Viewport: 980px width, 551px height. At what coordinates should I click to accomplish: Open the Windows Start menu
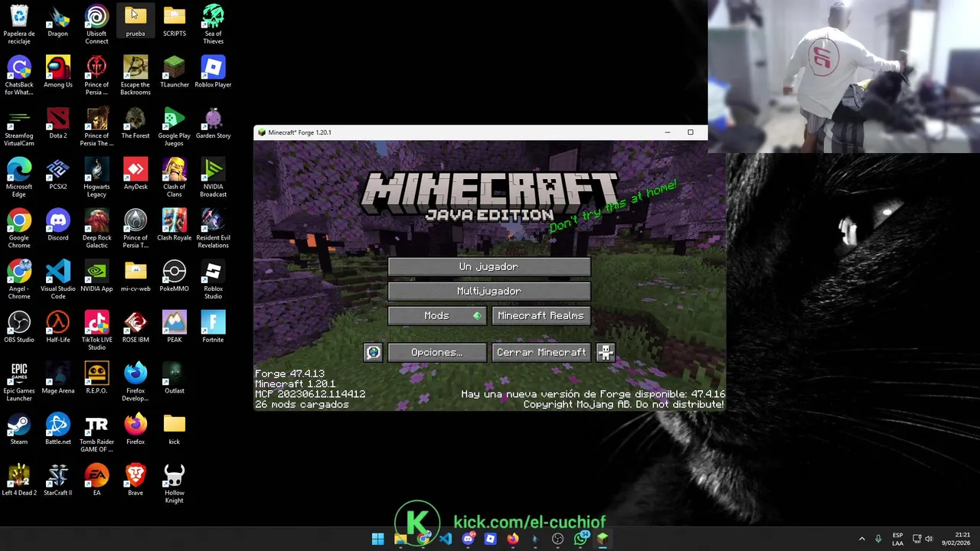(x=377, y=539)
